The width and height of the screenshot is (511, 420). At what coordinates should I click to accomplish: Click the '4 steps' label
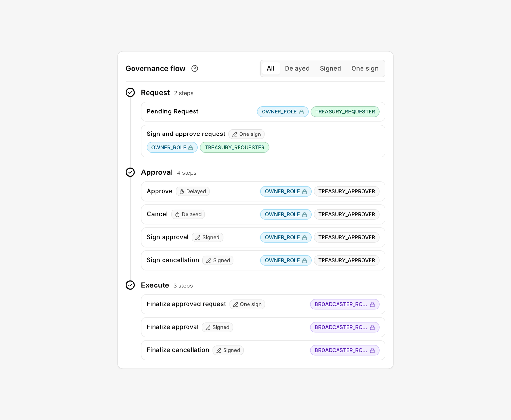tap(187, 173)
